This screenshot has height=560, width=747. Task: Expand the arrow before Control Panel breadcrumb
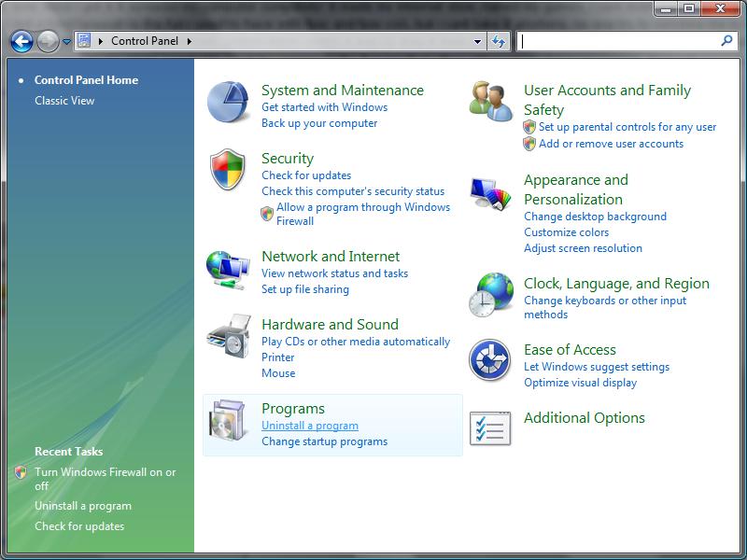101,41
